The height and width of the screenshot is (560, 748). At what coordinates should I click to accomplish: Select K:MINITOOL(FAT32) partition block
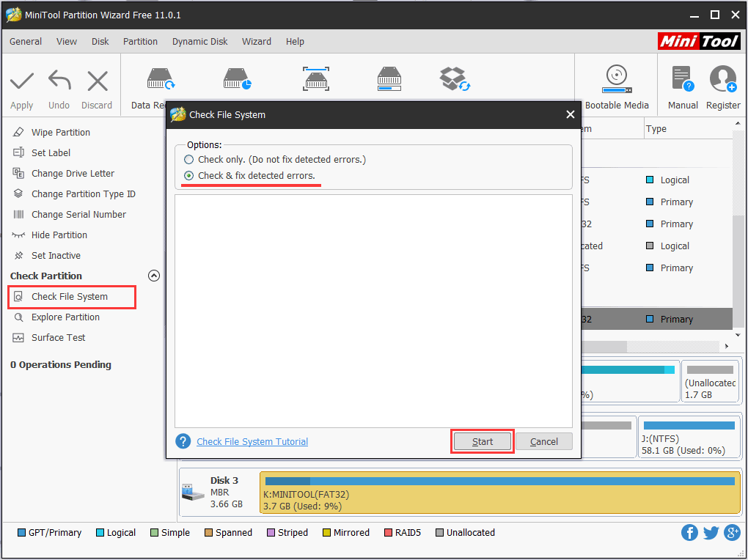499,493
